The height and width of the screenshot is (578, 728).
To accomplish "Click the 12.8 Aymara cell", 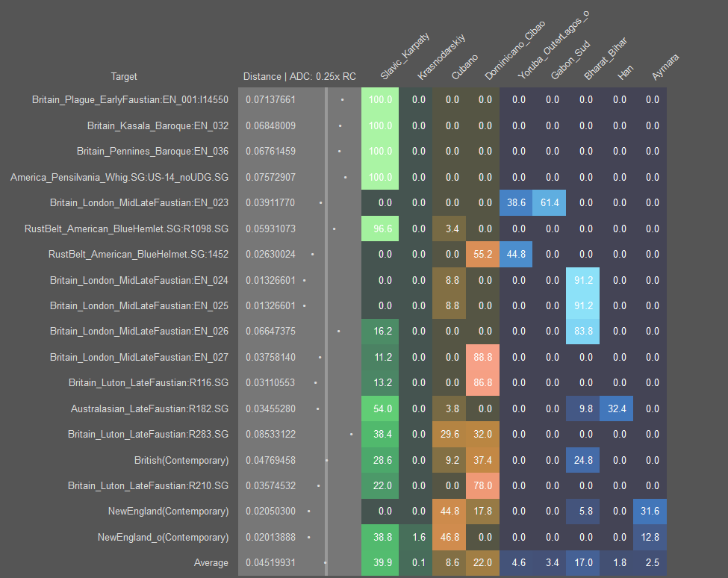I will (650, 538).
